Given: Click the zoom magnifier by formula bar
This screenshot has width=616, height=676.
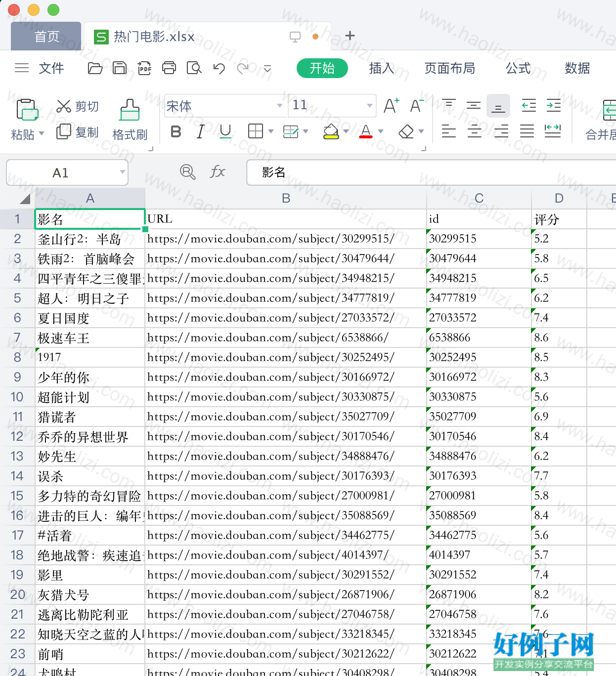Looking at the screenshot, I should click(x=187, y=172).
